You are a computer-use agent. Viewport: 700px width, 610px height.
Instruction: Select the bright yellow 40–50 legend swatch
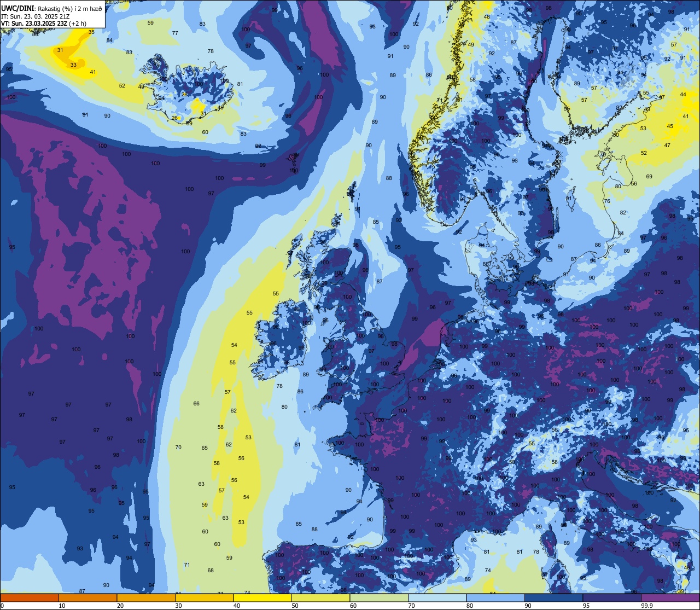262,597
